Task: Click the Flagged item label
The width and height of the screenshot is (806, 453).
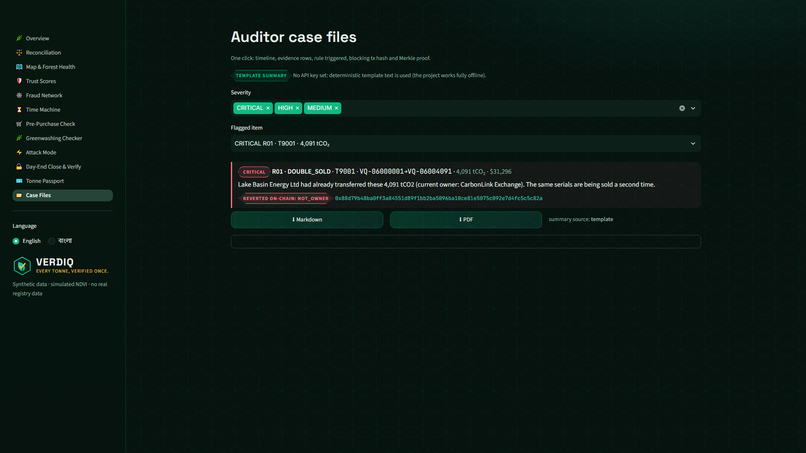Action: pos(247,128)
